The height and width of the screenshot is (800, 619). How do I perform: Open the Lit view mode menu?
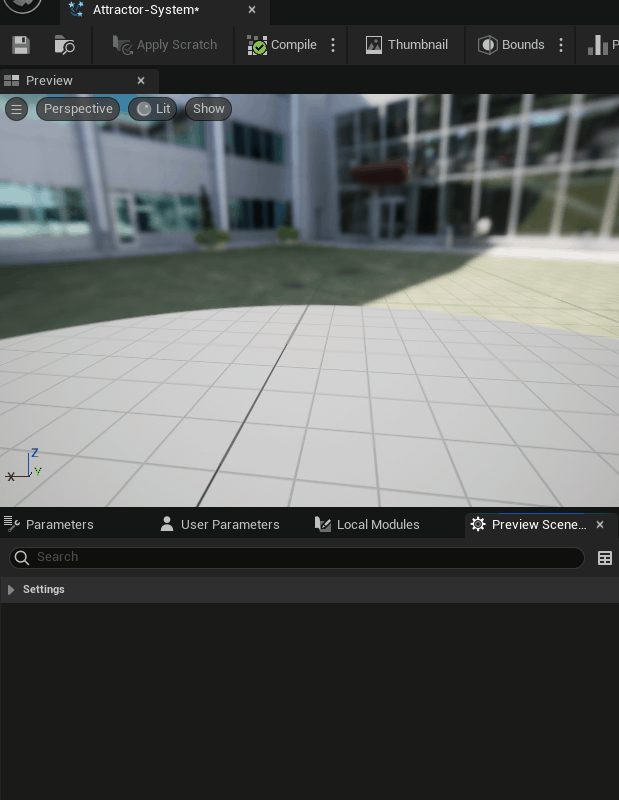[153, 109]
